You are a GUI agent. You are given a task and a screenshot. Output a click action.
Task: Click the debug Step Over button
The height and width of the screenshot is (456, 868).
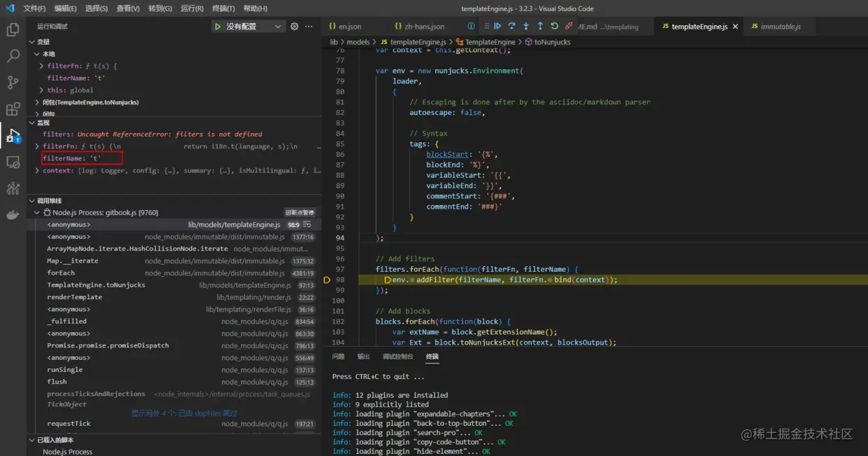pos(512,27)
